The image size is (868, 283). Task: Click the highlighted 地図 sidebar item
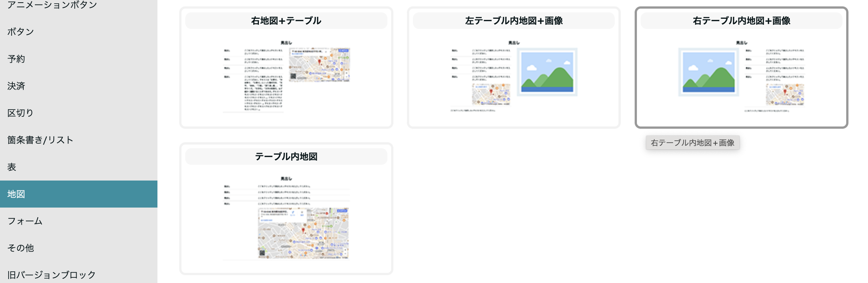pyautogui.click(x=16, y=194)
